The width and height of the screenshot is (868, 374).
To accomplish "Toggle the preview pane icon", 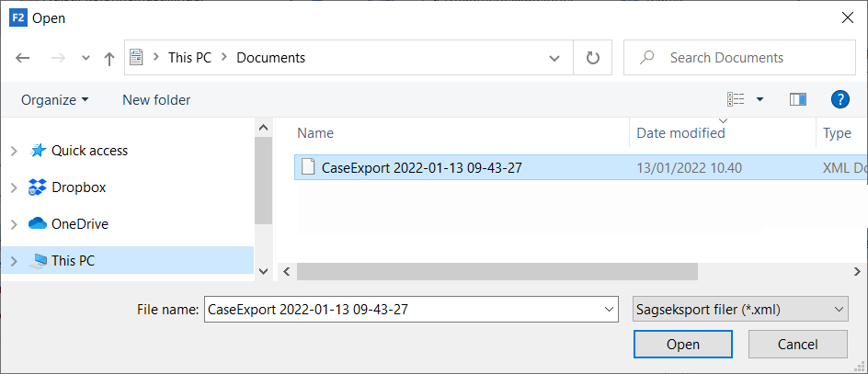I will click(x=797, y=99).
